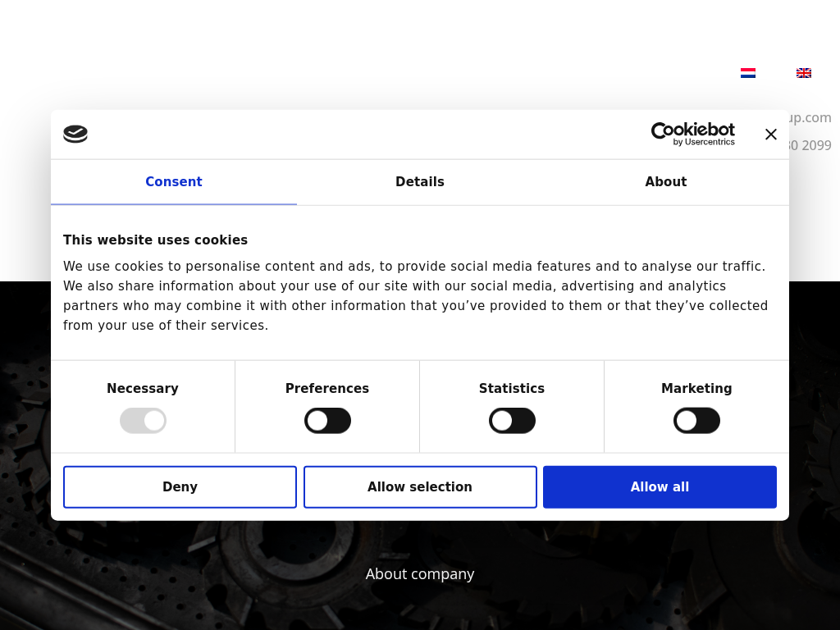The height and width of the screenshot is (630, 840).
Task: Switch language with the Dutch flag
Action: (747, 73)
